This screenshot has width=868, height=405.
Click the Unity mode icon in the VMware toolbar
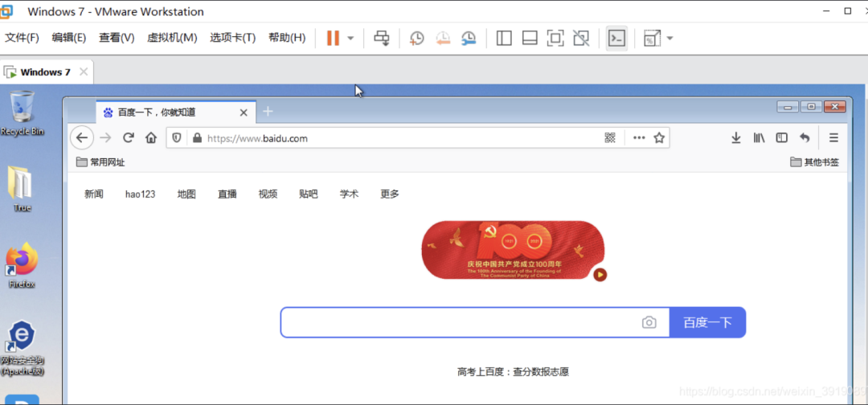click(x=581, y=39)
